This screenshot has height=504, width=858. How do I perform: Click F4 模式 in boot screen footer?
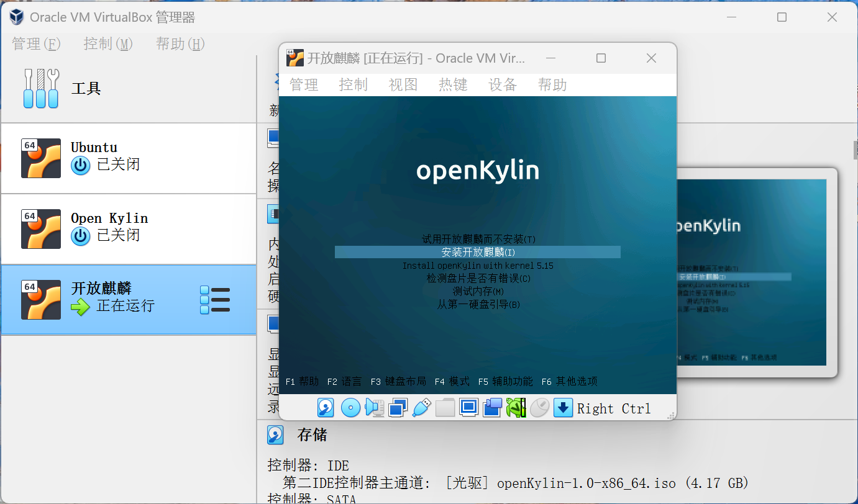click(452, 382)
